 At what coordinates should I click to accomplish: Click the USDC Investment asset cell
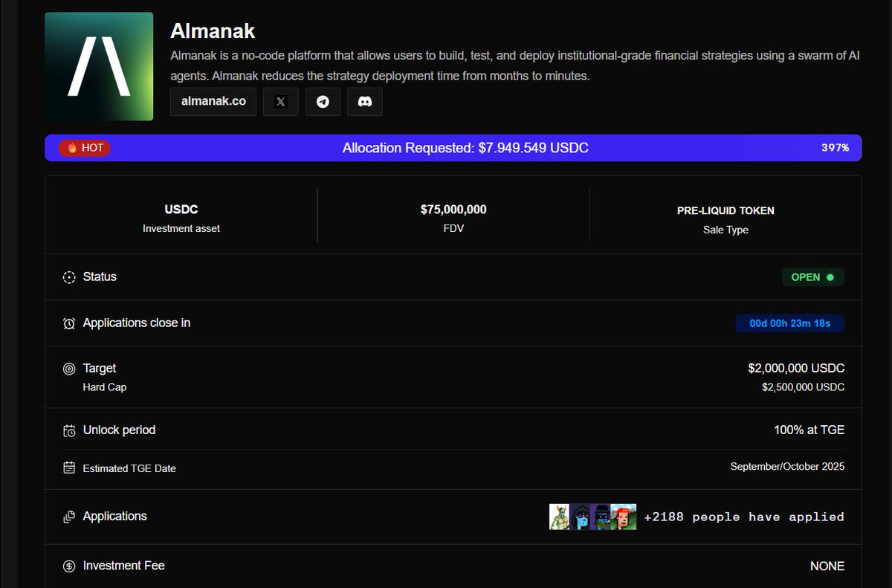pyautogui.click(x=181, y=219)
